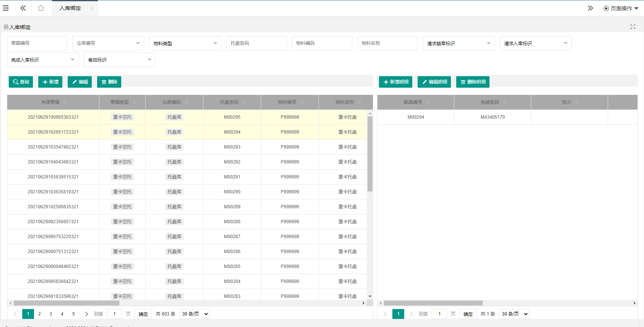644x327 pixels.
Task: Go to page 5 in main pagination
Action: [x=73, y=314]
